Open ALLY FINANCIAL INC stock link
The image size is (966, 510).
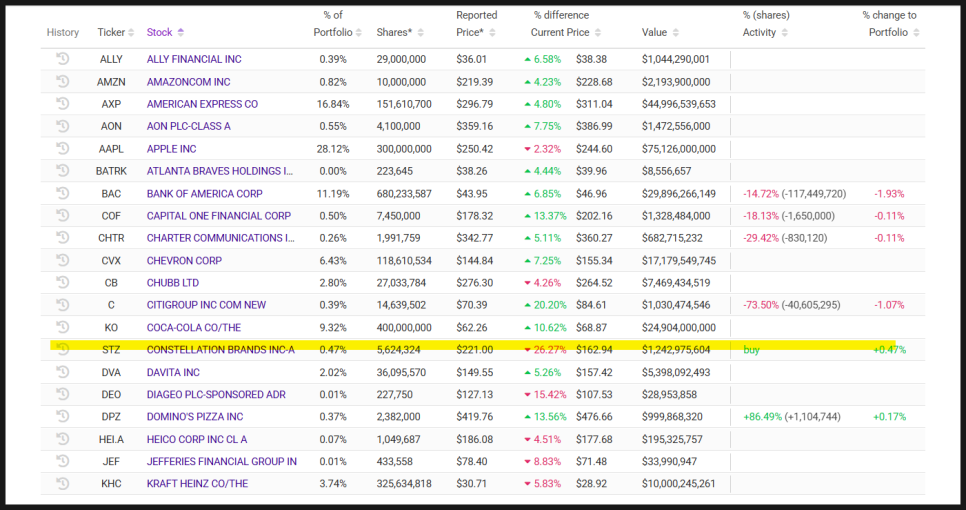click(x=194, y=59)
